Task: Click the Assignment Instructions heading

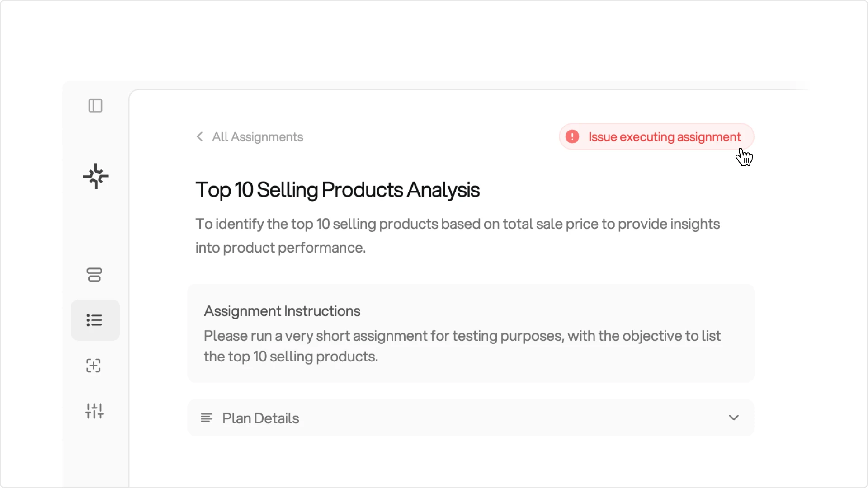Action: (282, 311)
